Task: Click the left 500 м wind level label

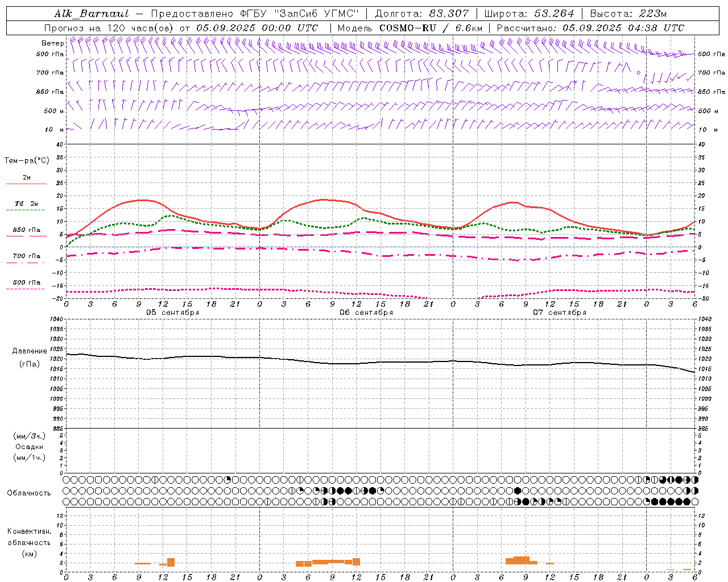Action: 53,111
